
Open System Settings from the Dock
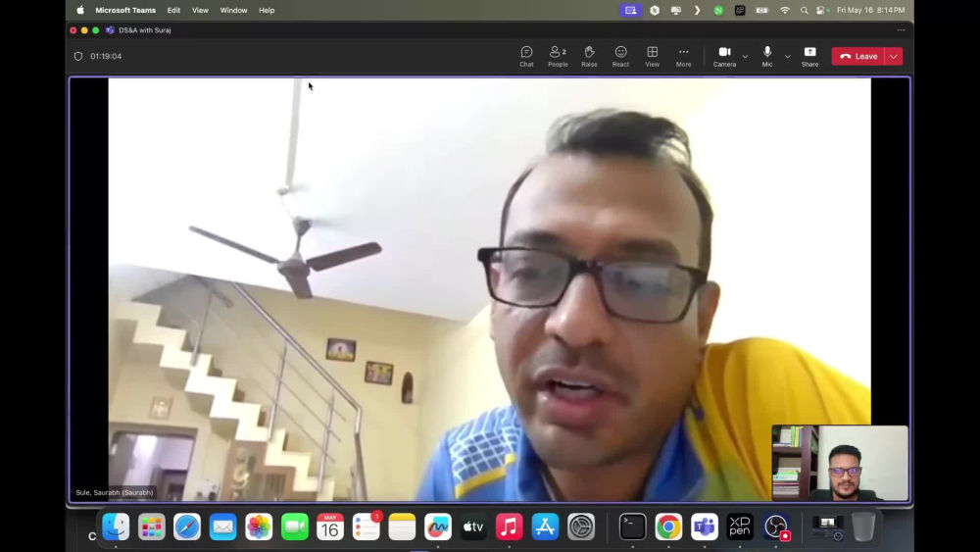(x=580, y=527)
